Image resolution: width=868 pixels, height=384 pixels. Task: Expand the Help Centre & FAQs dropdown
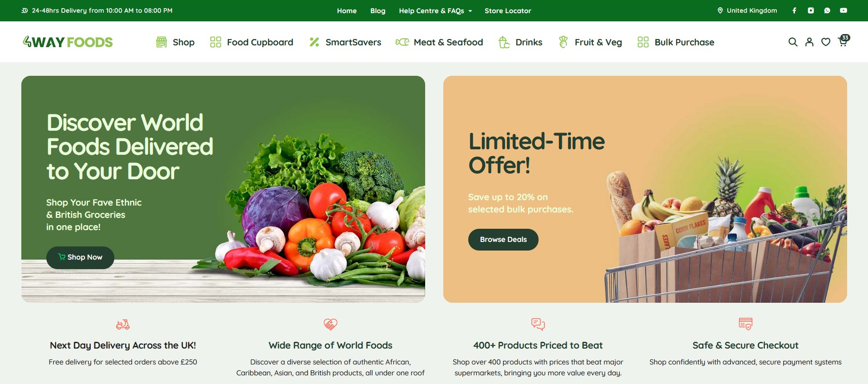[x=435, y=10]
